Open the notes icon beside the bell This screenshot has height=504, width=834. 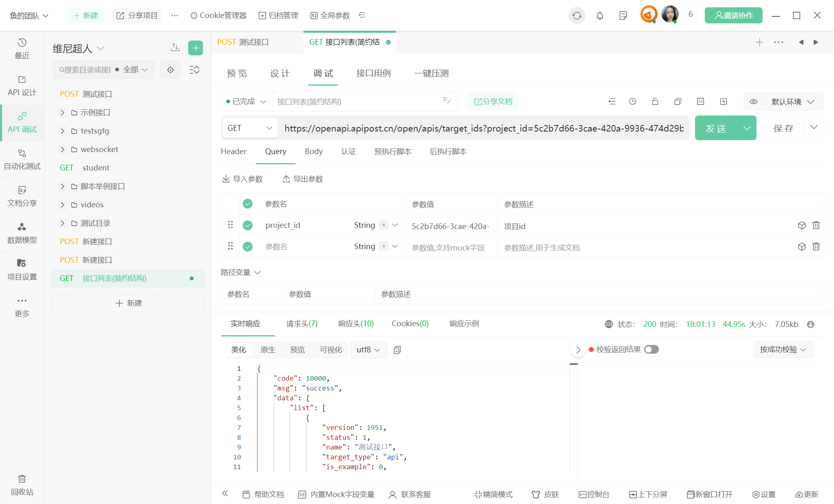point(623,16)
